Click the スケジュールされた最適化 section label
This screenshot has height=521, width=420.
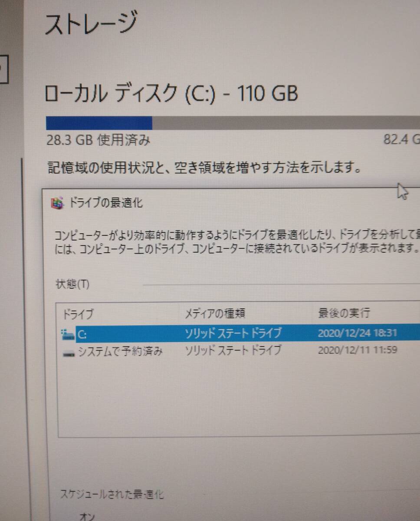click(112, 494)
